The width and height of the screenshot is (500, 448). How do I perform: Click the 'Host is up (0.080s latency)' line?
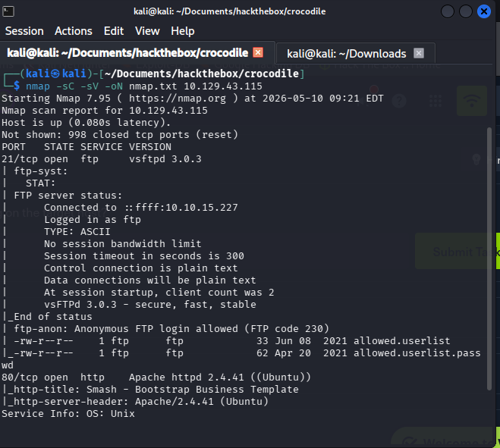pyautogui.click(x=86, y=123)
